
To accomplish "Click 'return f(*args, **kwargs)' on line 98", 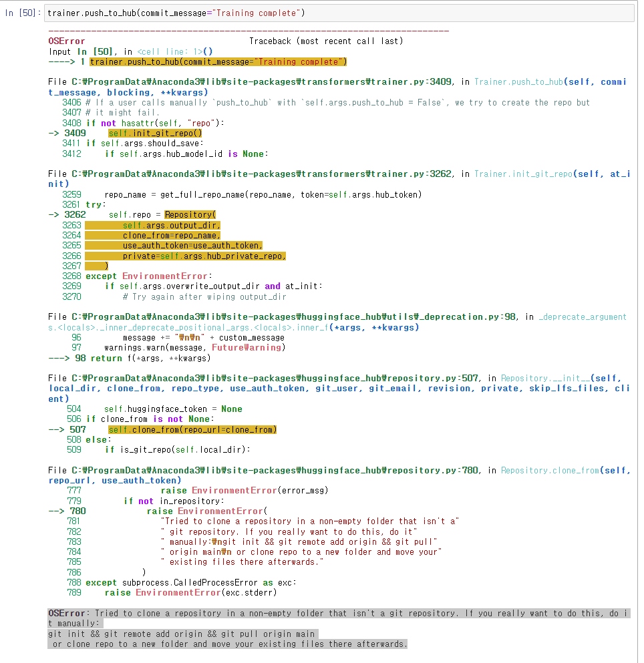I will coord(150,358).
